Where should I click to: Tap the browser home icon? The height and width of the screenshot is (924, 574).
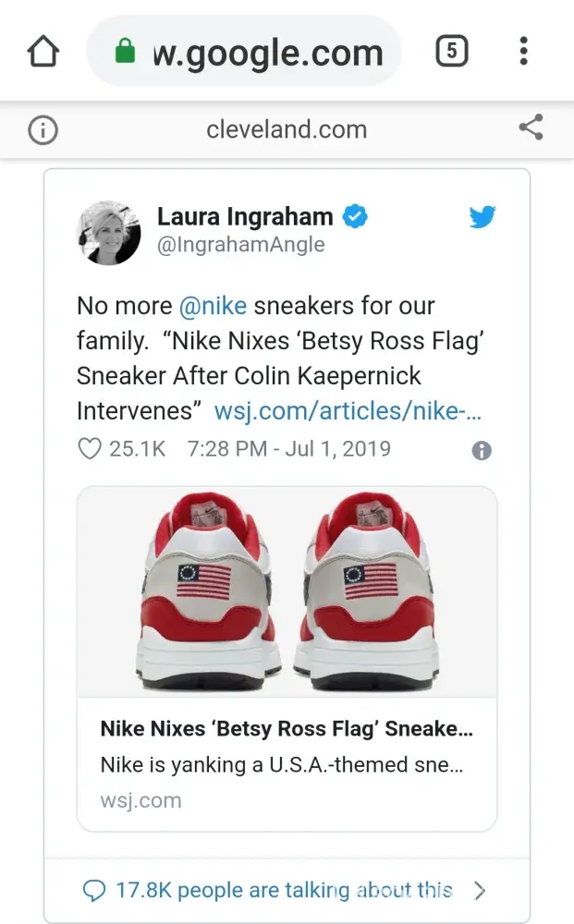43,52
